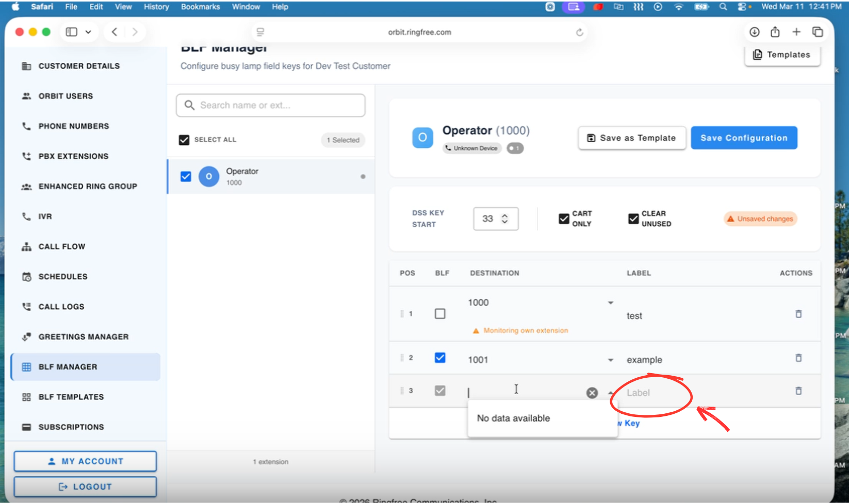The image size is (849, 504).
Task: Click Safari reload page icon
Action: click(x=579, y=32)
